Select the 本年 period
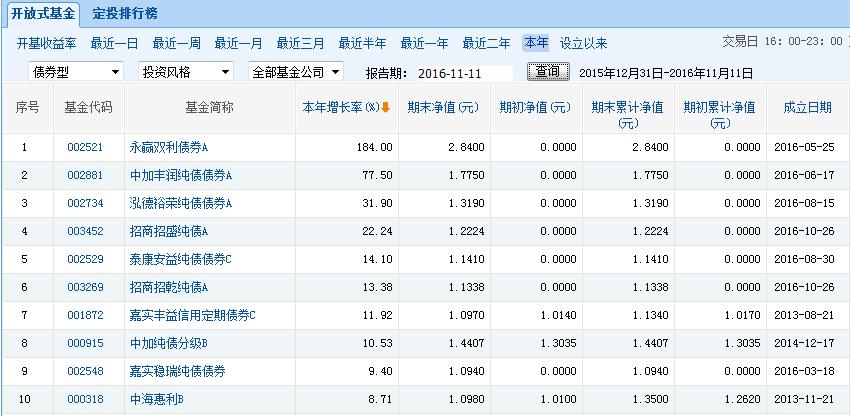This screenshot has width=850, height=416. pos(536,43)
